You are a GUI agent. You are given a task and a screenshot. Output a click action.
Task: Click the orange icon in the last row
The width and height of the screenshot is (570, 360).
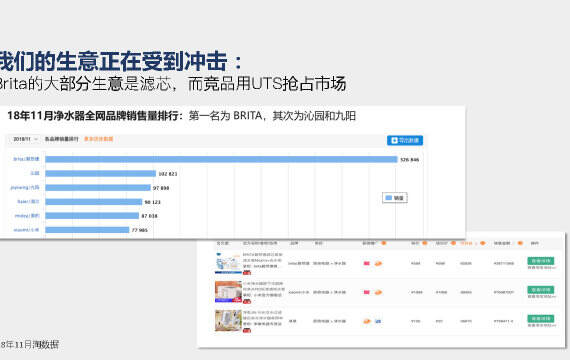(x=367, y=321)
